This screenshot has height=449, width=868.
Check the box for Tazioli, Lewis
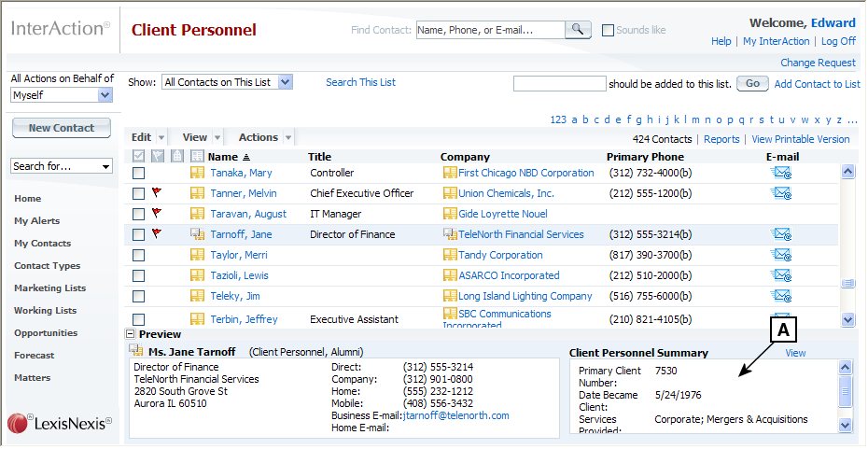click(x=138, y=275)
